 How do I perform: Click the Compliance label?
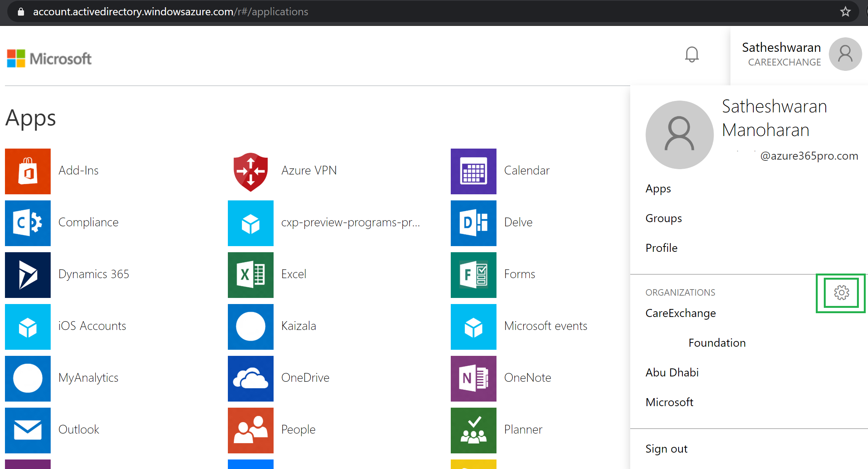88,222
